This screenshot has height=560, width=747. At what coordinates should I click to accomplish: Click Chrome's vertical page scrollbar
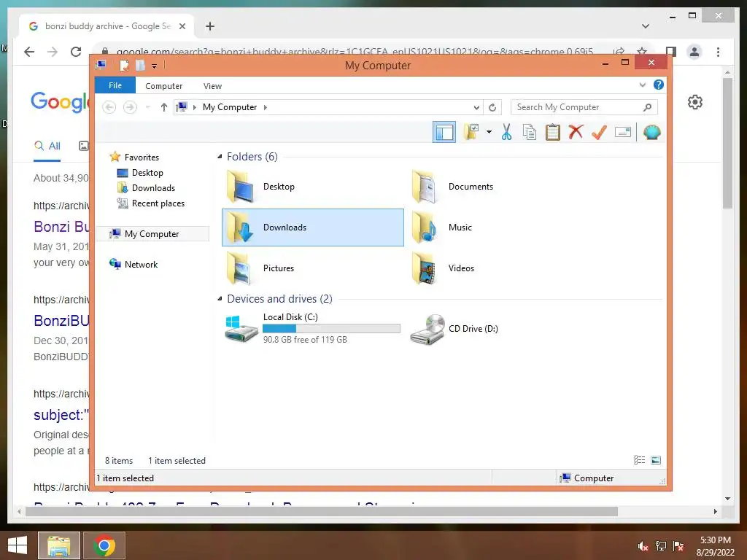(727, 143)
